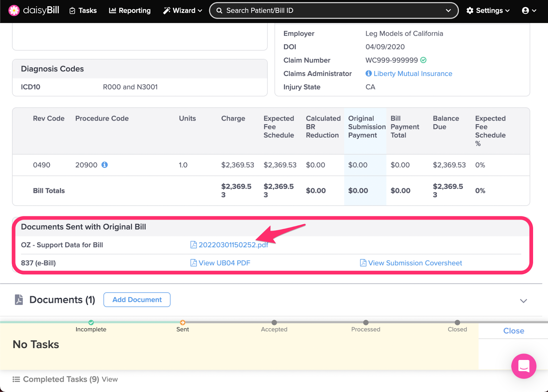Expand the search dropdown chevron

tap(448, 11)
